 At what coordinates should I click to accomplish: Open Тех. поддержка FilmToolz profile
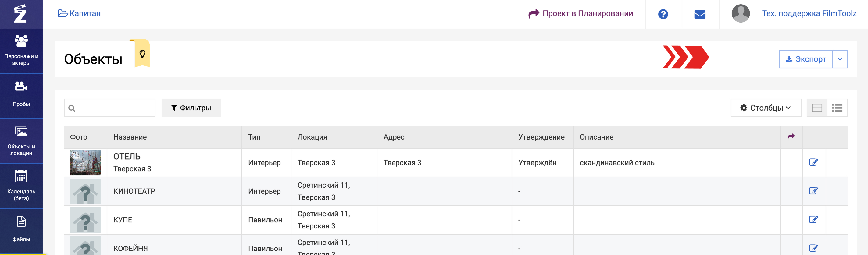point(809,13)
